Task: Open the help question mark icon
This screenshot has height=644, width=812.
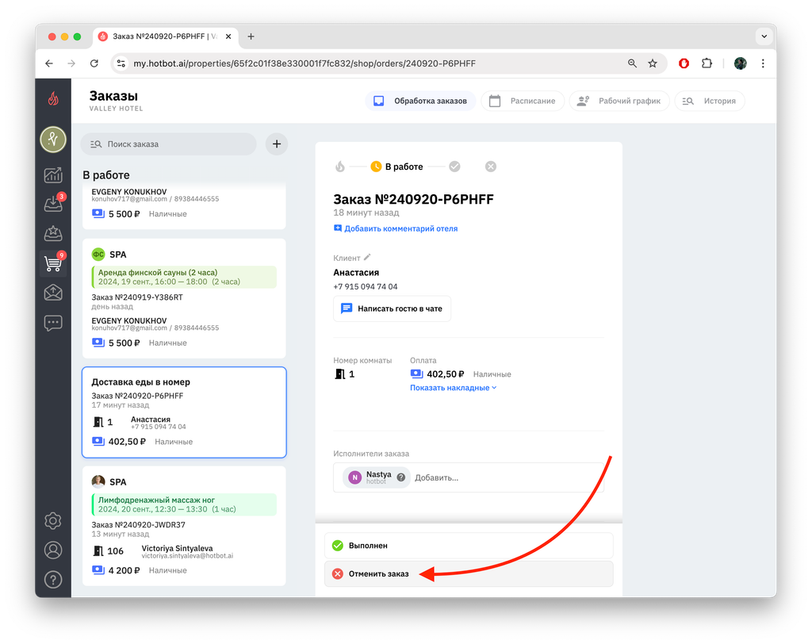Action: [53, 579]
